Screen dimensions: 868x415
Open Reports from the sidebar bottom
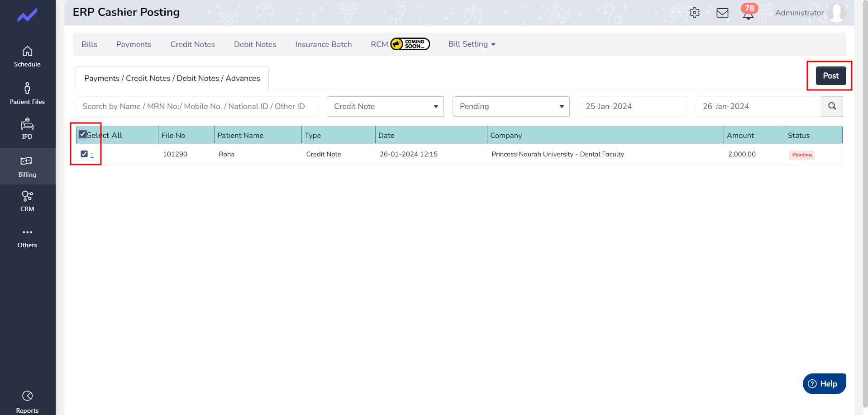click(x=27, y=402)
